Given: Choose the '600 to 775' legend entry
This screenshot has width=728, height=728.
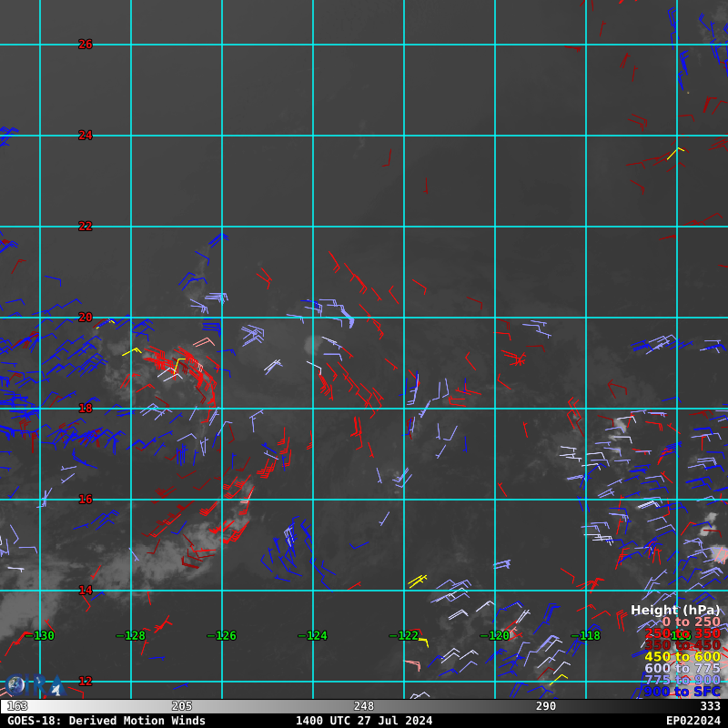Looking at the screenshot, I should (682, 668).
